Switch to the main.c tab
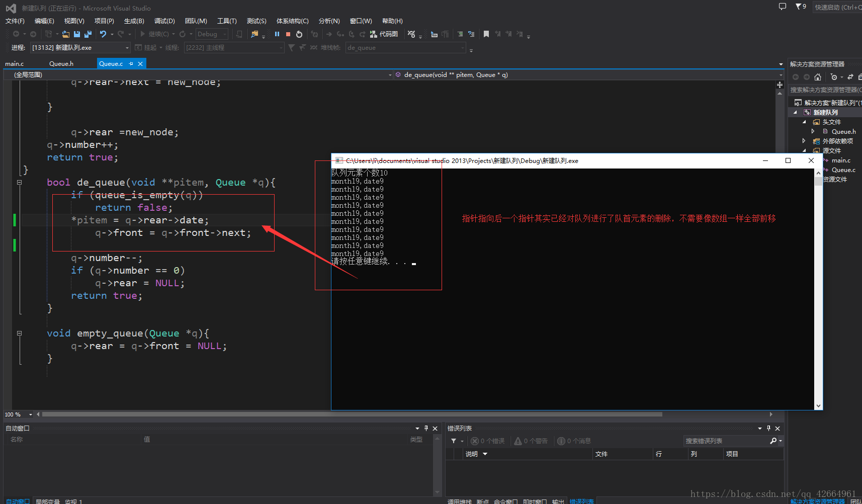 pyautogui.click(x=15, y=64)
